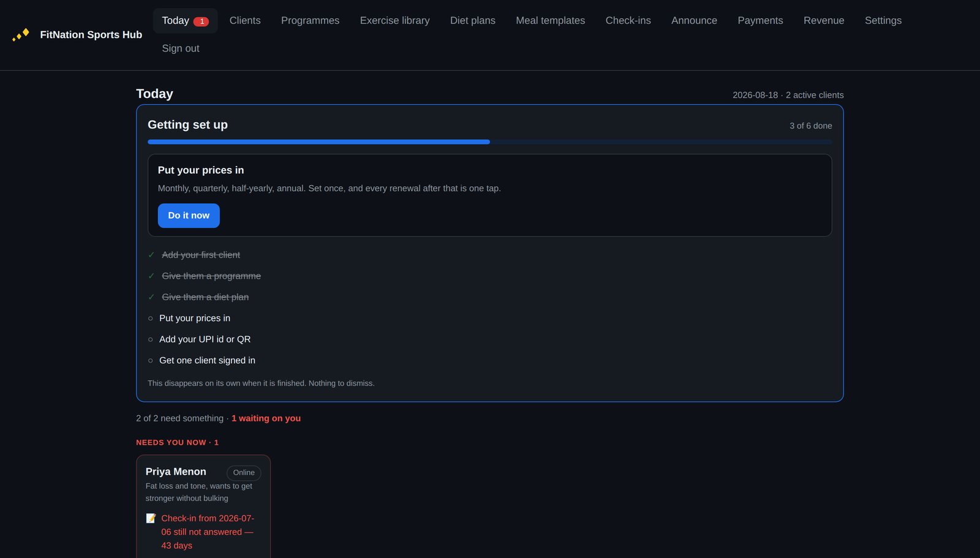Click the "NEEDS YOU NOW · 1" section heading
Screen dimensions: 980x558
(x=178, y=442)
